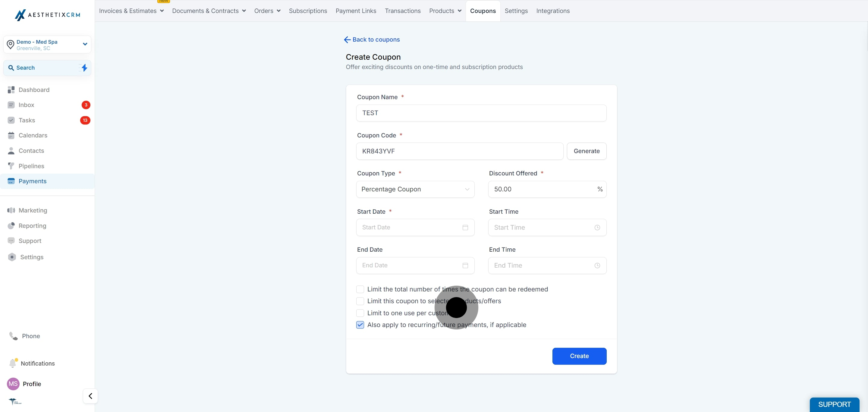
Task: Enable limit on total redemptions checkbox
Action: (x=360, y=289)
